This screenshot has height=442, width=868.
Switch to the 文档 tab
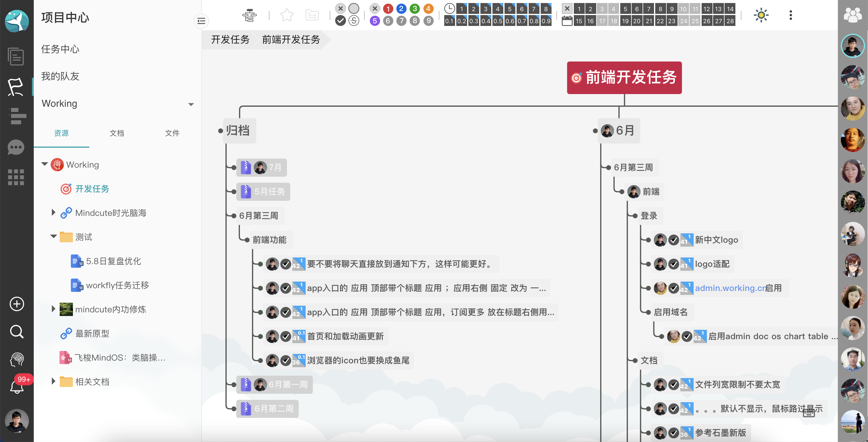pos(117,133)
